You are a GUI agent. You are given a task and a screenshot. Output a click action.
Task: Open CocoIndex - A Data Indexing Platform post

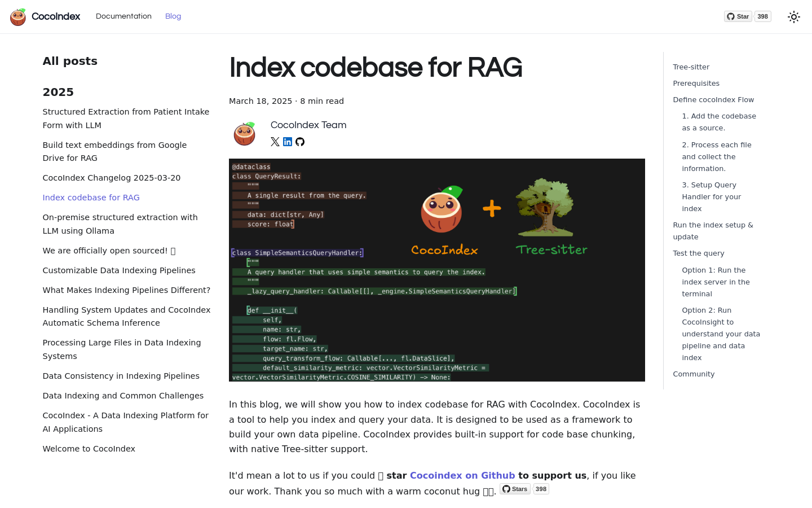tap(126, 422)
